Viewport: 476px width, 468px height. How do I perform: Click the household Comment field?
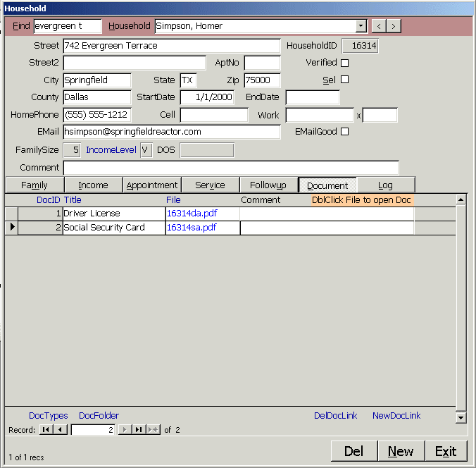(x=231, y=168)
